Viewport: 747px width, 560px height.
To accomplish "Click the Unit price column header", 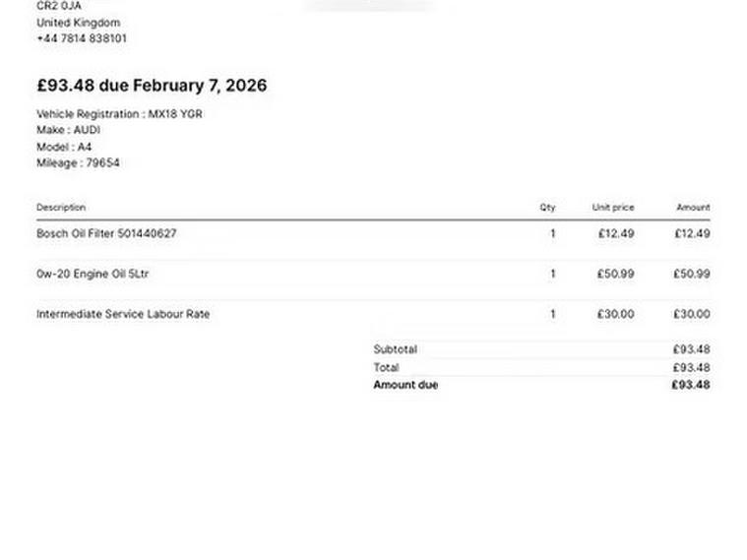I will [613, 208].
